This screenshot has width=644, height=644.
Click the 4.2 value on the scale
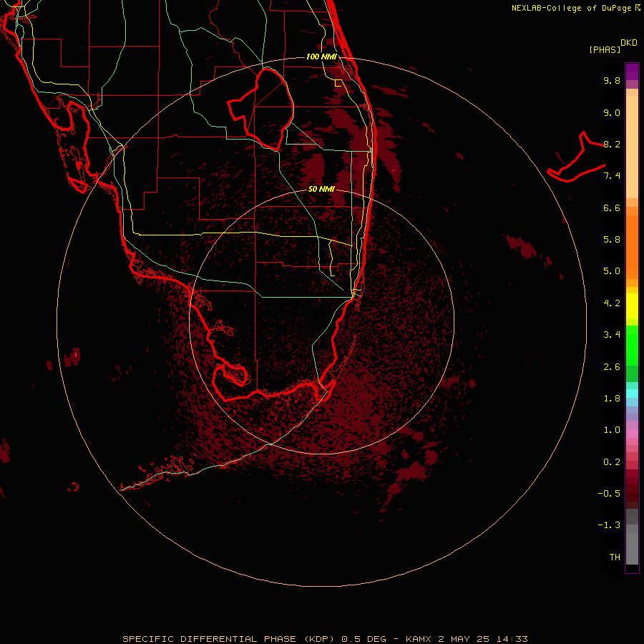point(612,303)
